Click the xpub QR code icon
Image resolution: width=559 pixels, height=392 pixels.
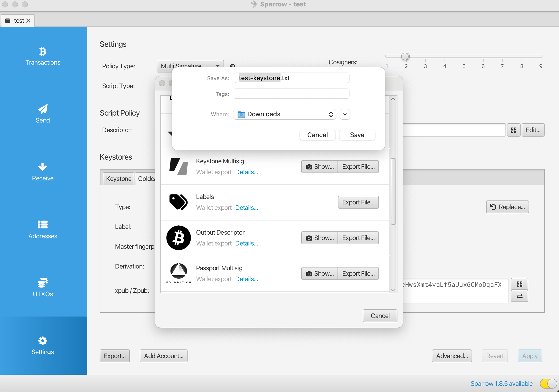point(520,284)
